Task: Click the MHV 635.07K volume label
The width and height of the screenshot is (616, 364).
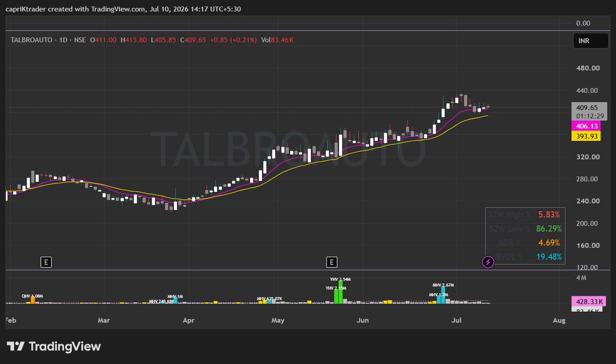Action: click(x=270, y=299)
